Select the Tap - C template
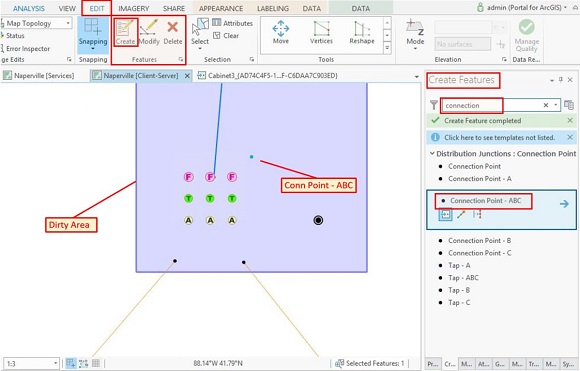 click(x=459, y=303)
